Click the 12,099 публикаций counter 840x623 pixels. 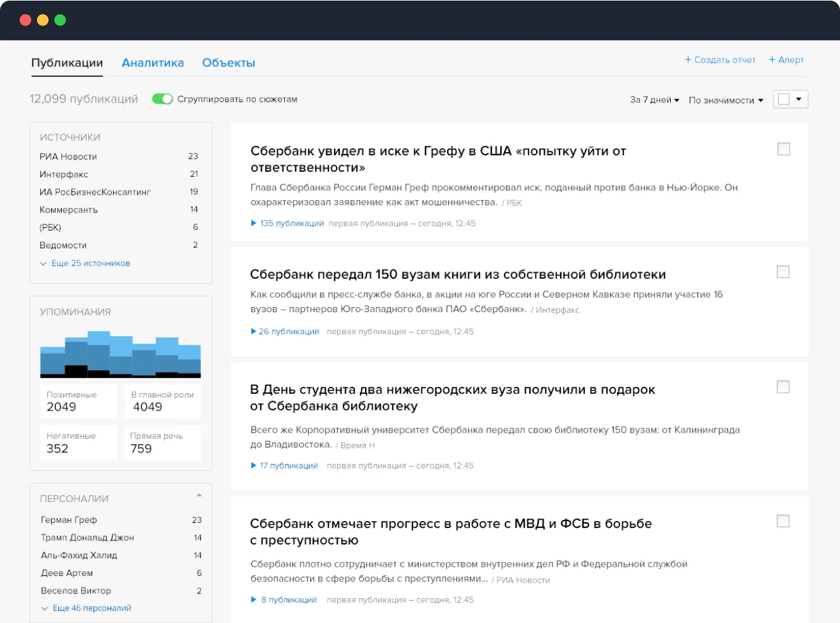pyautogui.click(x=84, y=99)
